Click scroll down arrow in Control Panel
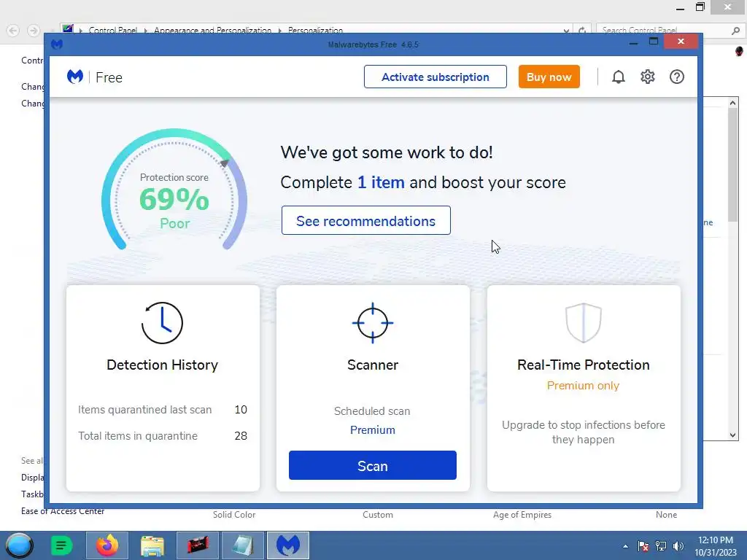The width and height of the screenshot is (747, 560). (x=732, y=435)
